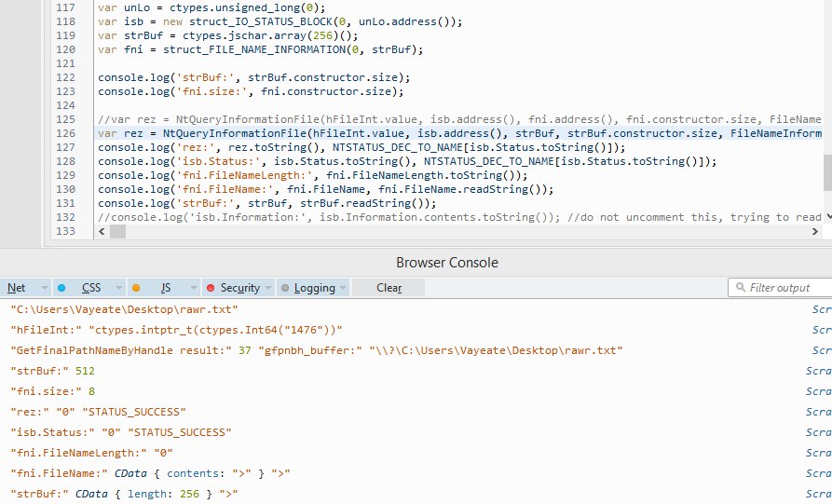Click the editor vertical scrollbar thumb

(827, 172)
